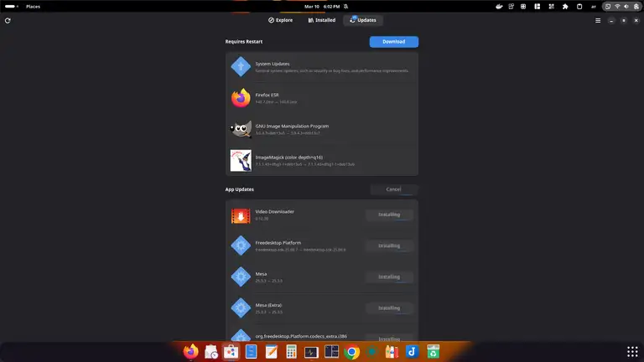644x362 pixels.
Task: Open the clock and calendar panel
Action: pos(322,6)
